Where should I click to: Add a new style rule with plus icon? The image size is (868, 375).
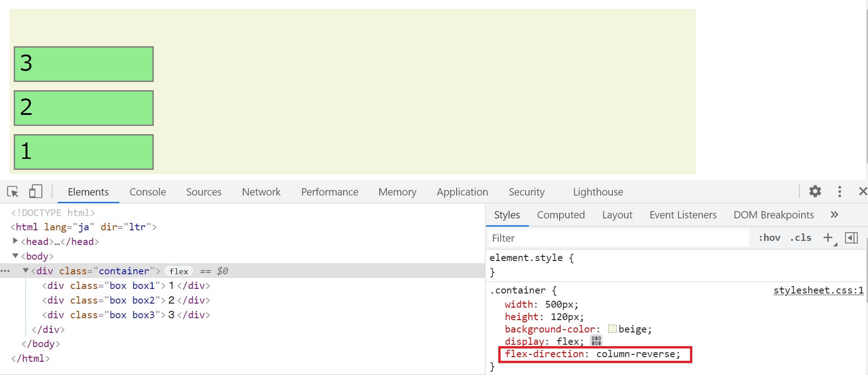coord(828,238)
